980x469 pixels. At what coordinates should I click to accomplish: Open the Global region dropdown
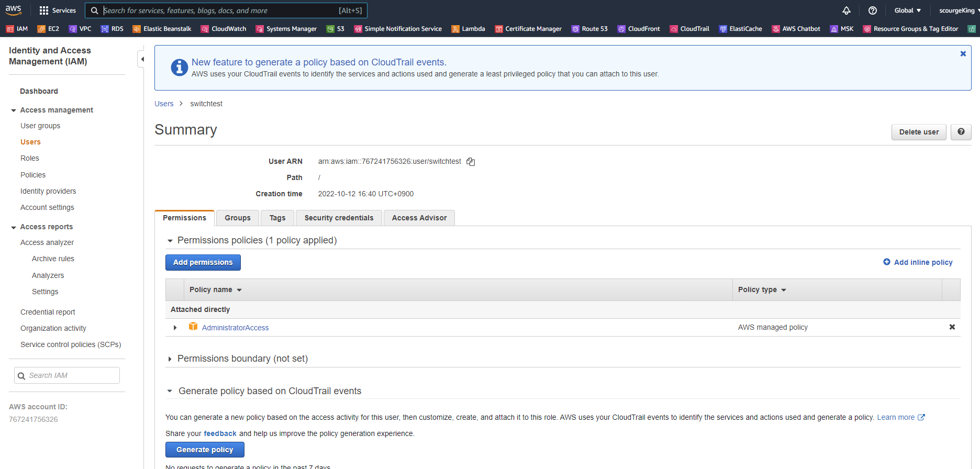[x=908, y=10]
